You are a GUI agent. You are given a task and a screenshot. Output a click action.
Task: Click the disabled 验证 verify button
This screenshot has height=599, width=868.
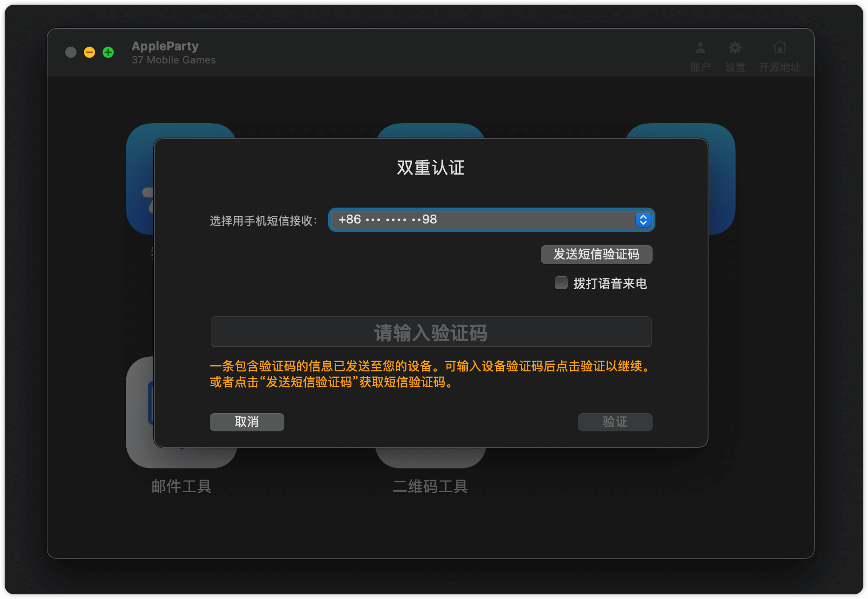point(614,422)
